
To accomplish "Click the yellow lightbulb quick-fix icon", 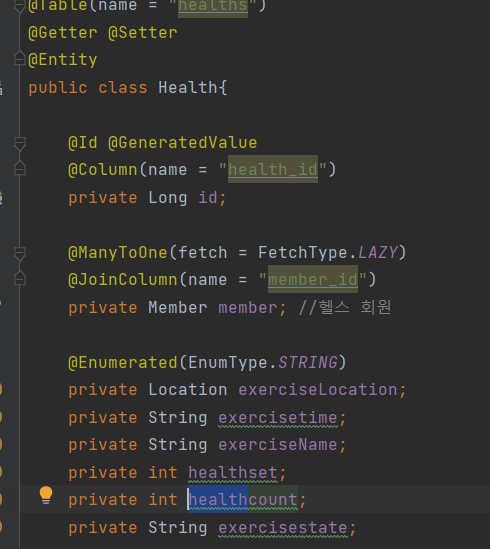I will pyautogui.click(x=46, y=495).
